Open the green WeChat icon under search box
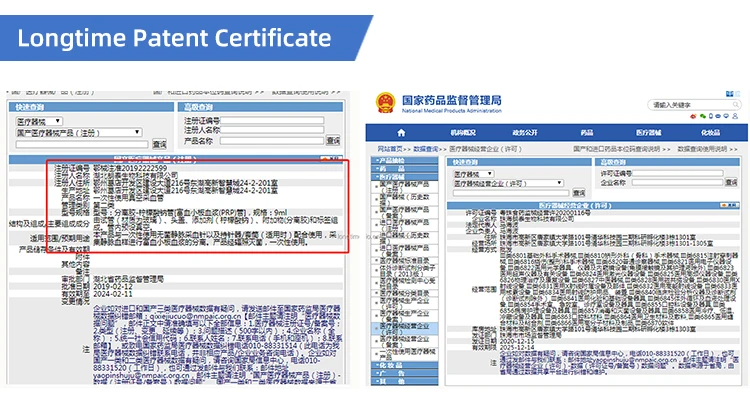The image size is (750, 409). 702,116
